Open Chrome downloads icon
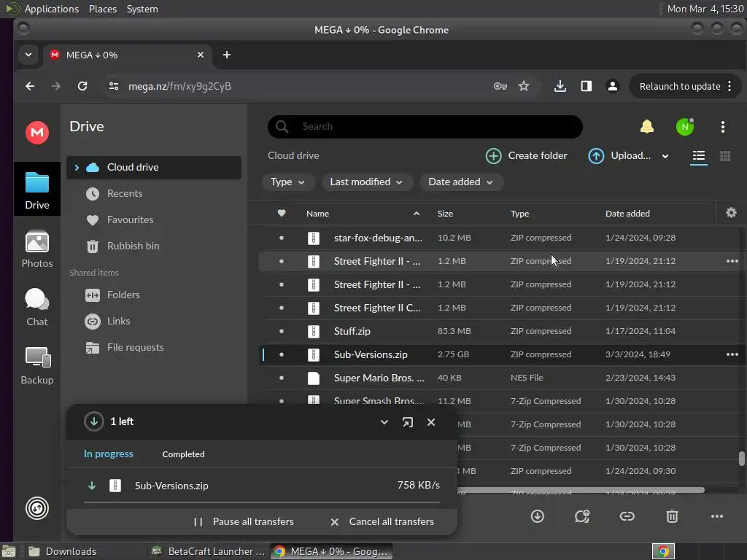Screen dimensions: 747x560 560,86
